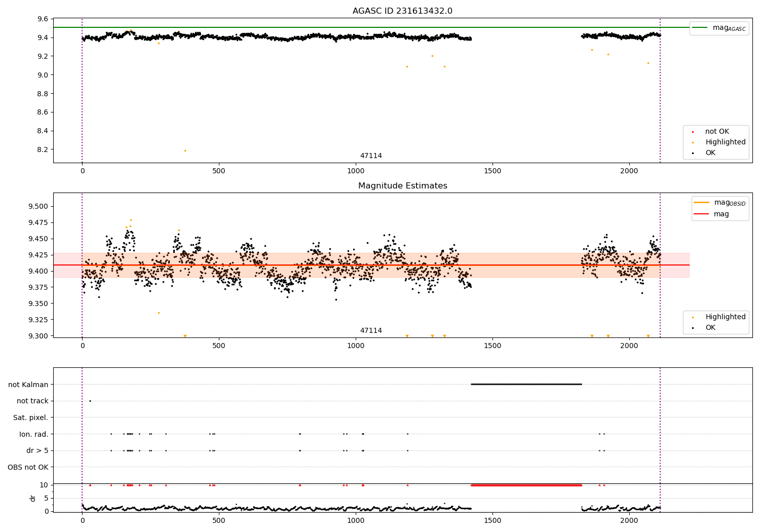Click the single 'not track' data point
The image size is (760, 532).
point(90,401)
